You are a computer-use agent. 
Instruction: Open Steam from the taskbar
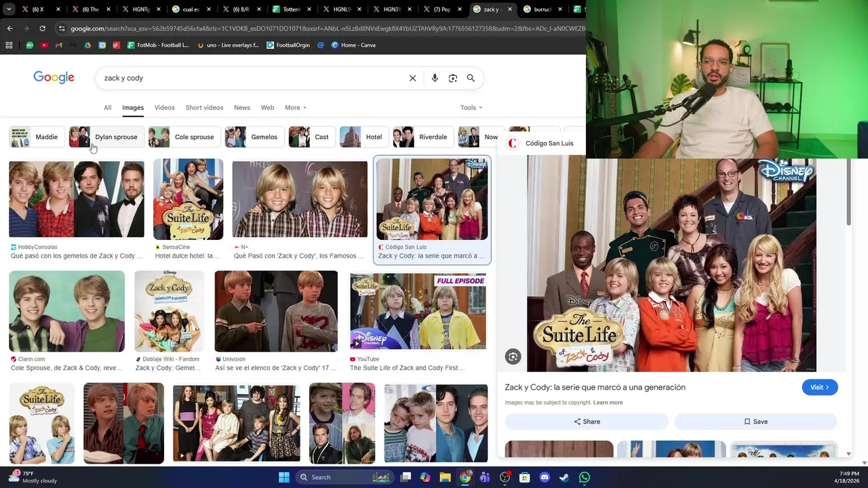pos(564,477)
